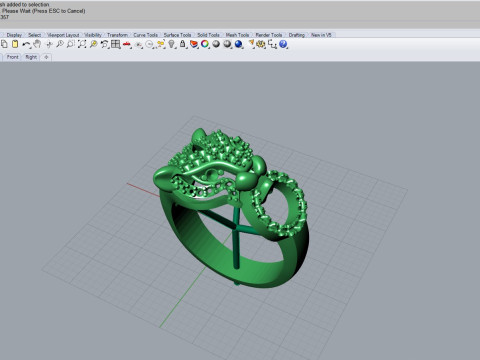Viewport: 480px width, 360px height.
Task: Click the yellow Select All icon
Action: (161, 44)
